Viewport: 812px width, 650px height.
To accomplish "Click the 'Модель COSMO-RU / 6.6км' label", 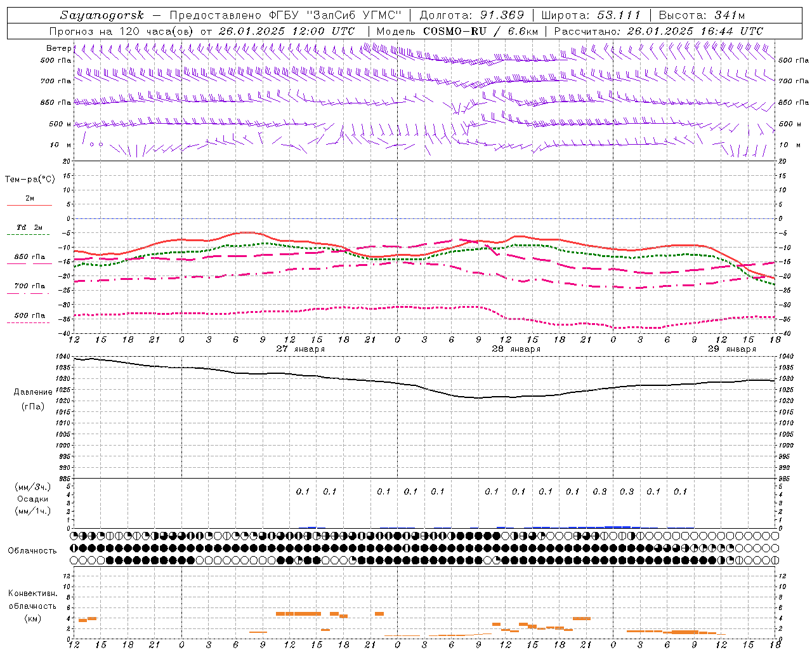I will click(457, 31).
